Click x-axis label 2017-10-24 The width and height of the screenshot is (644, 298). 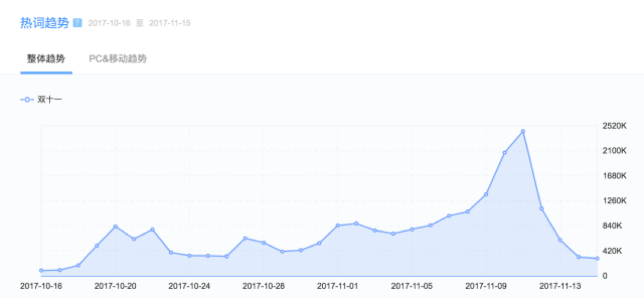click(x=189, y=286)
